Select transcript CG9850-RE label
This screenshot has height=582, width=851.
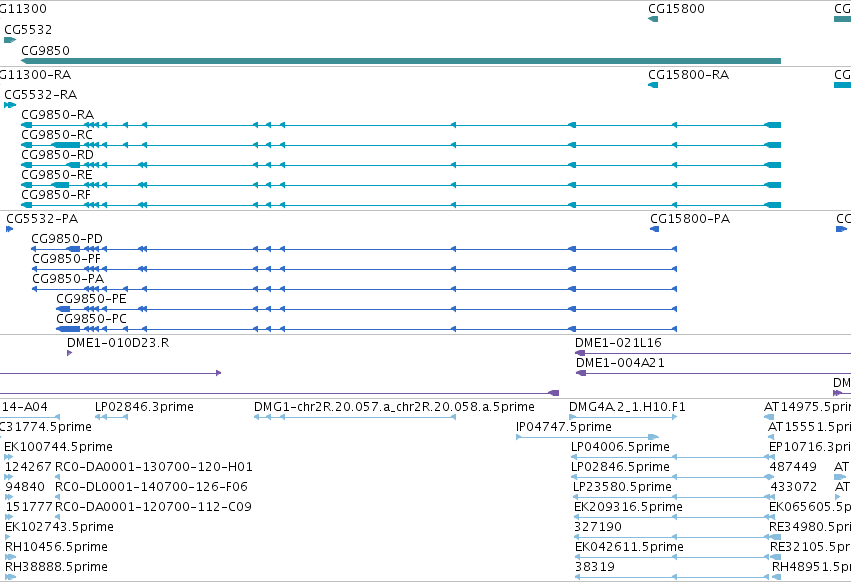[57, 175]
